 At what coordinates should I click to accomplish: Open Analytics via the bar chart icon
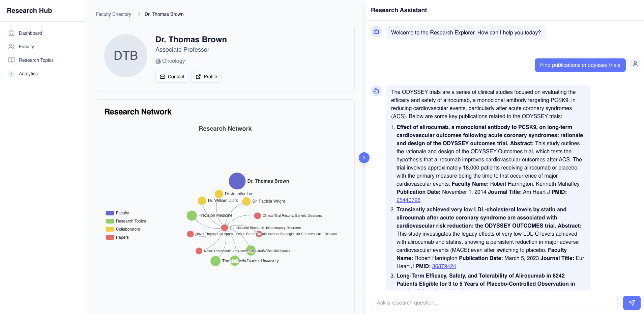pos(11,74)
